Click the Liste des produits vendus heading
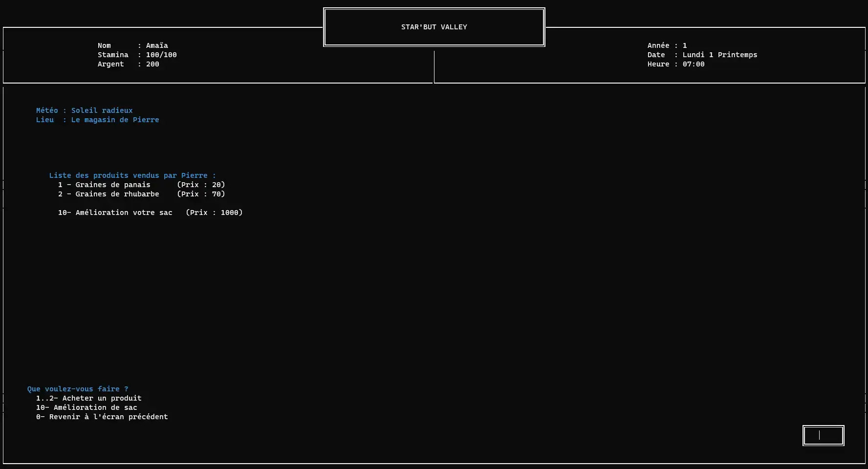The image size is (868, 469). 132,175
